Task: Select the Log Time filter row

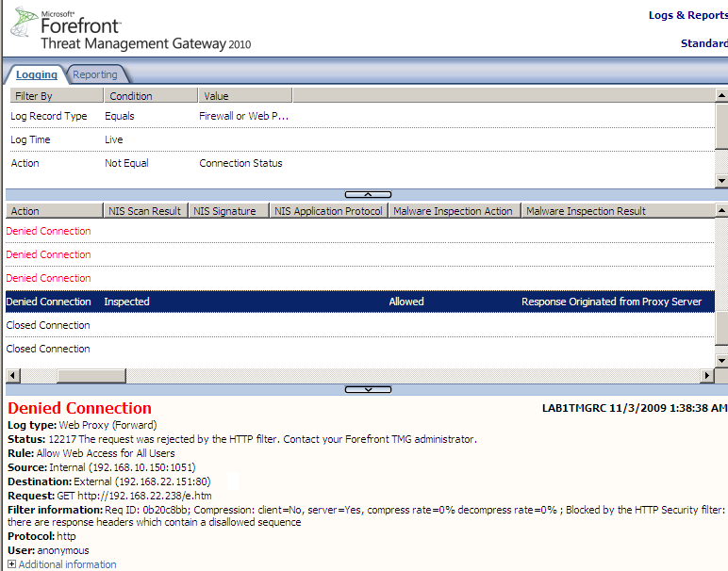Action: pyautogui.click(x=360, y=139)
